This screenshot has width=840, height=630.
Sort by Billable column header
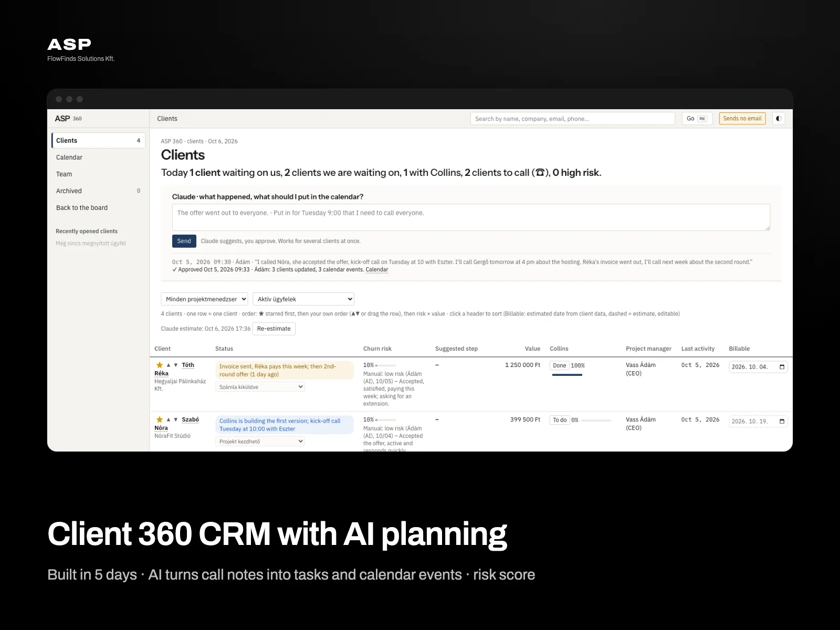(739, 349)
